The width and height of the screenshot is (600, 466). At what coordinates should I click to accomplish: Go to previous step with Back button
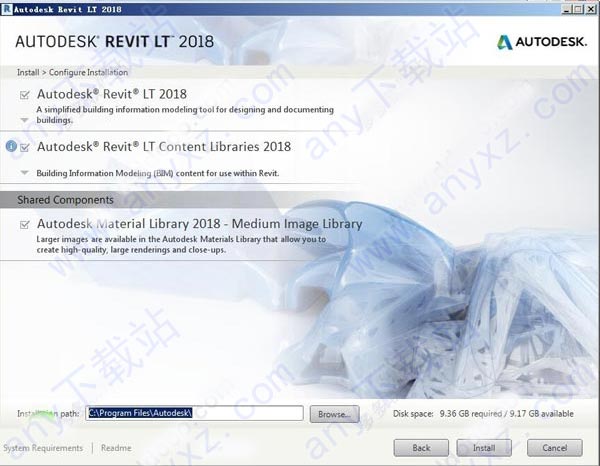421,448
